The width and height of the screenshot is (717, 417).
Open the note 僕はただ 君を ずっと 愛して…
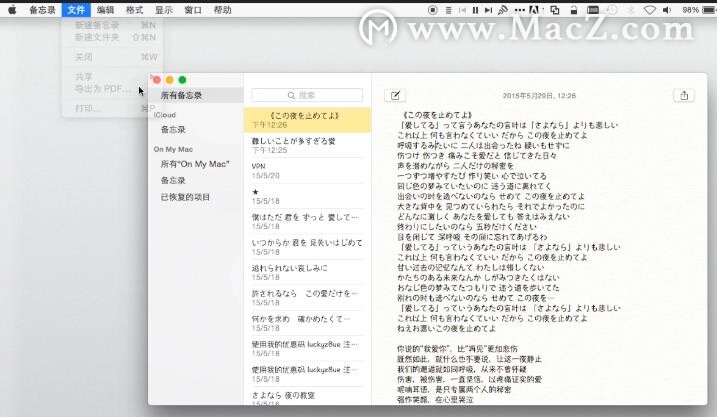click(x=307, y=221)
